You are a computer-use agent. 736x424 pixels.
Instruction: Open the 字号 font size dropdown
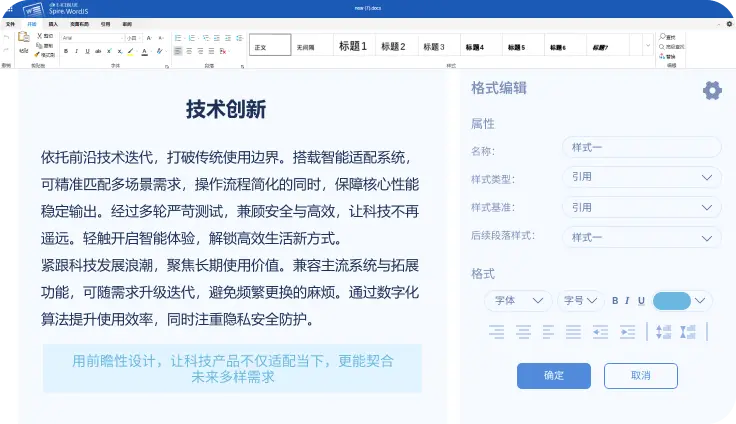[581, 301]
